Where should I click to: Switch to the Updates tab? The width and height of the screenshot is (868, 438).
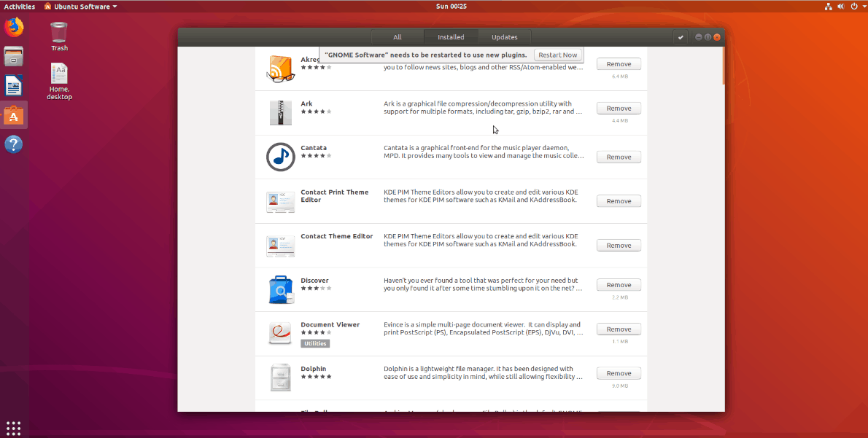(x=505, y=36)
